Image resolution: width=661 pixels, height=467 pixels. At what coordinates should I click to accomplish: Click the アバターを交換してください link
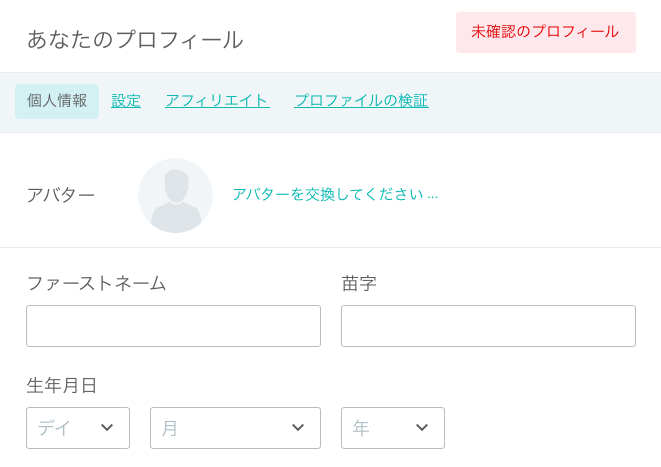click(335, 194)
